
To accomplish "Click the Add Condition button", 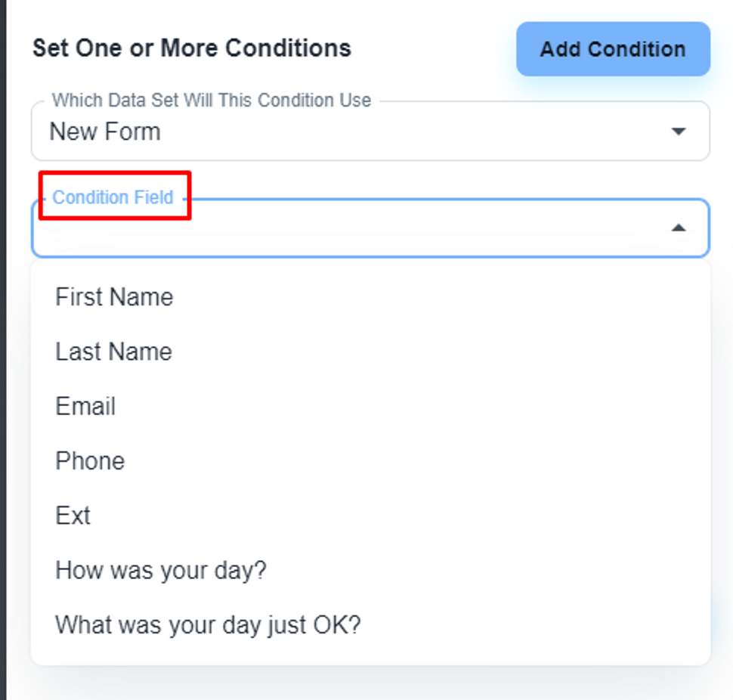I will tap(613, 49).
